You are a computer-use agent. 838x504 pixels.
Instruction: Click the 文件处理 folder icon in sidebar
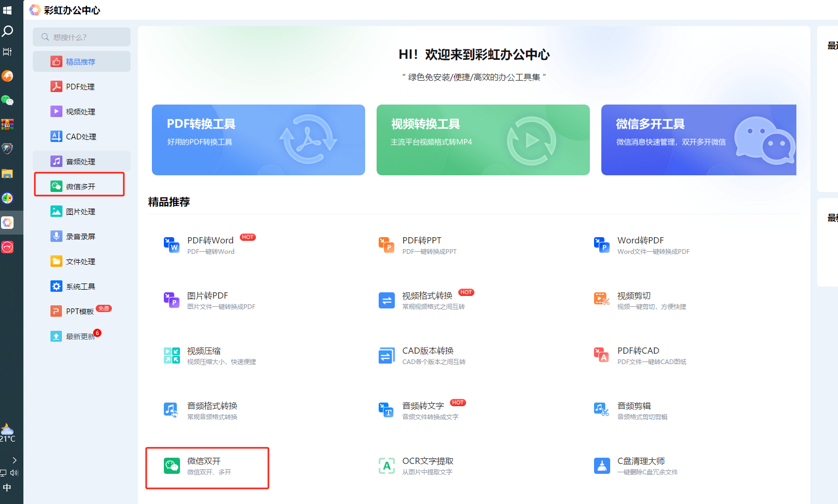tap(56, 261)
